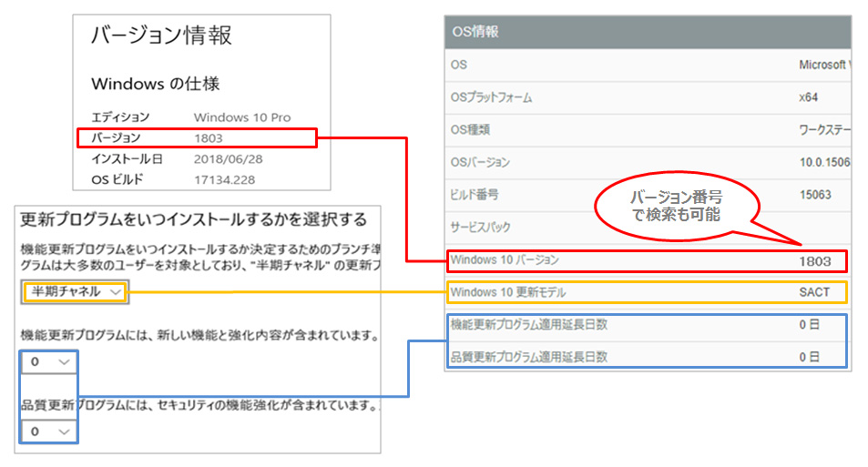Open the 半期チャネル branch dropdown
Viewport: 868px width, 467px height.
(x=75, y=291)
